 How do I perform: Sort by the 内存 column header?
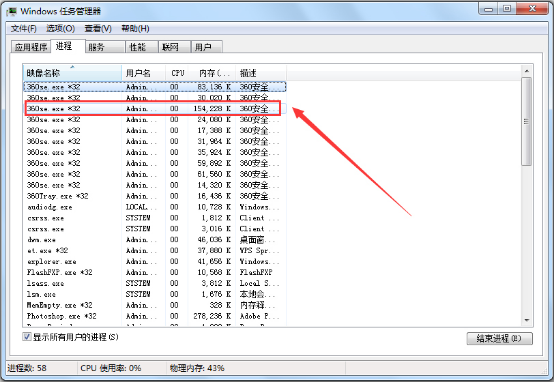(x=212, y=73)
